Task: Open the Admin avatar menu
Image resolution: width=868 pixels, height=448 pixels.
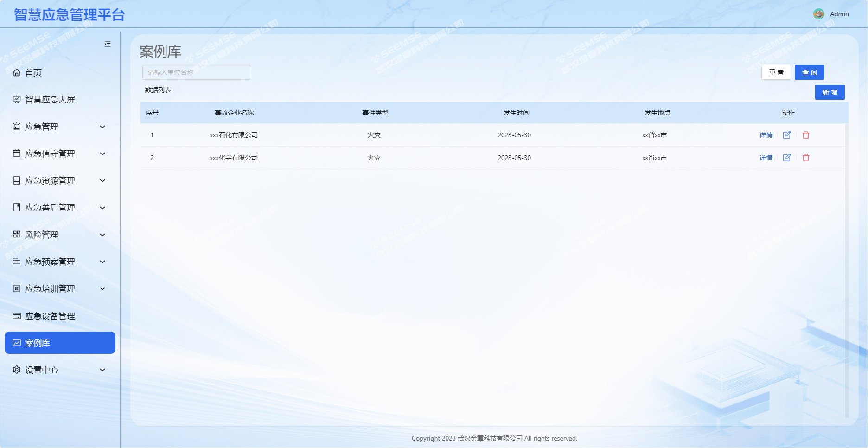Action: [x=819, y=14]
